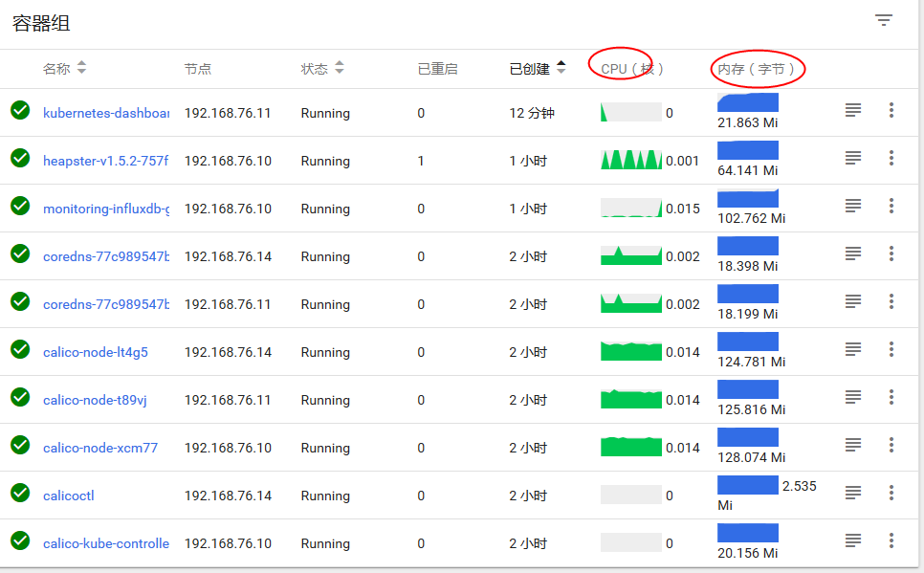Screen dimensions: 924x573
Task: Open the filter icon in 容器组 header
Action: 884,21
